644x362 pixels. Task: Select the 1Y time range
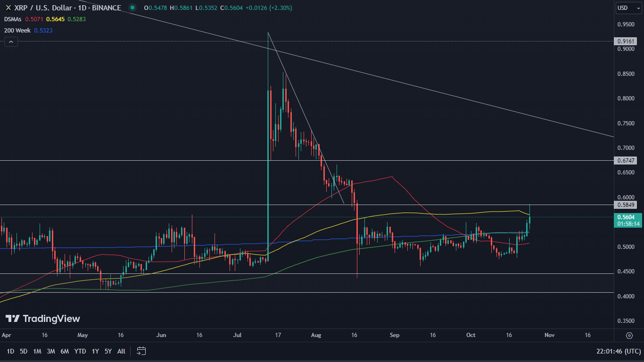point(95,351)
